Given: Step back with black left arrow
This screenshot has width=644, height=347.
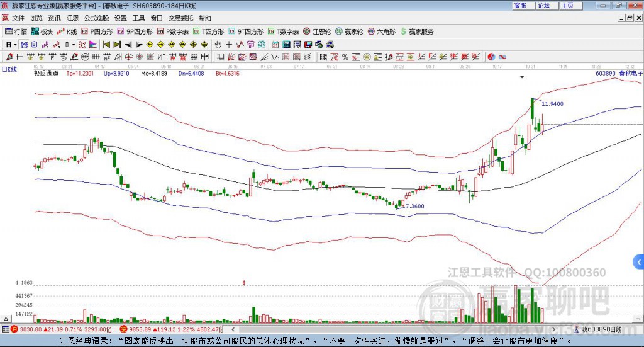Looking at the screenshot, I should [128, 45].
